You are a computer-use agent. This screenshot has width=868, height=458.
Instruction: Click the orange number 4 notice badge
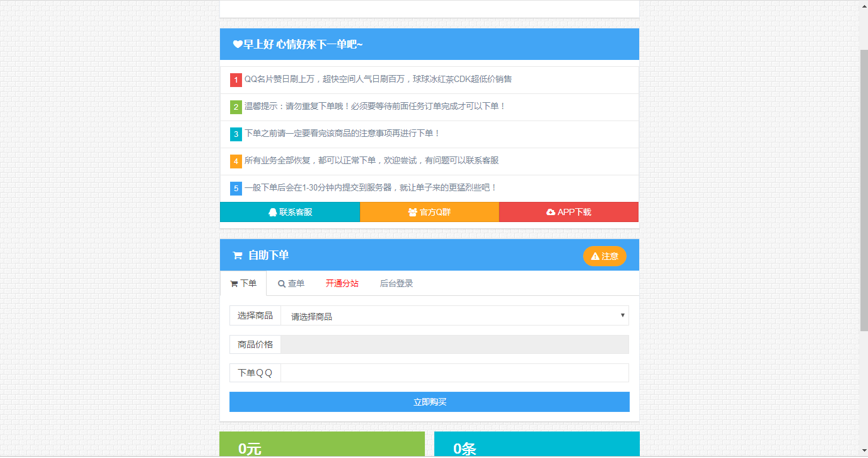click(236, 161)
